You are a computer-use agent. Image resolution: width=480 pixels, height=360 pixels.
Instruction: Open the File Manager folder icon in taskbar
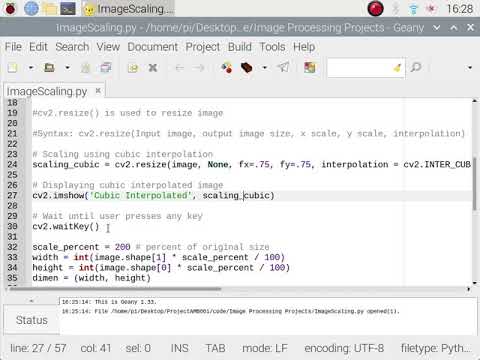tap(50, 9)
